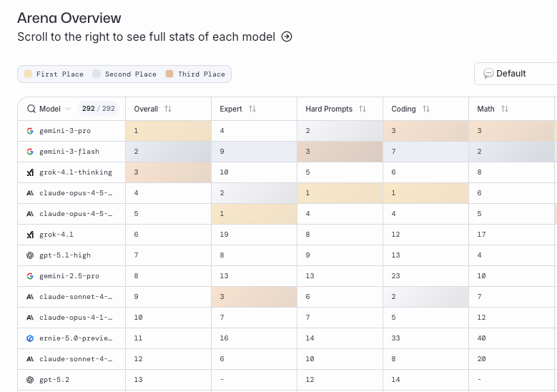Click gpt-5.1-high's Math rank 4 cell

(511, 255)
